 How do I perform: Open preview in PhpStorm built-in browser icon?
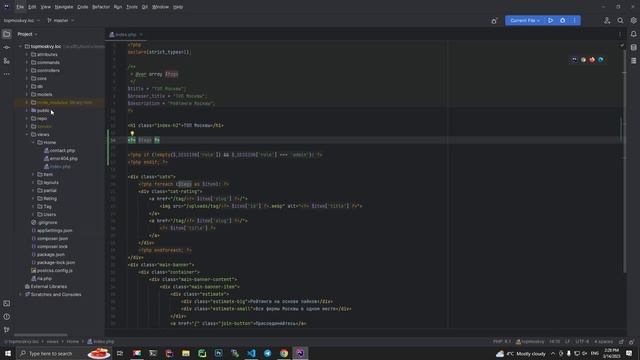click(575, 60)
